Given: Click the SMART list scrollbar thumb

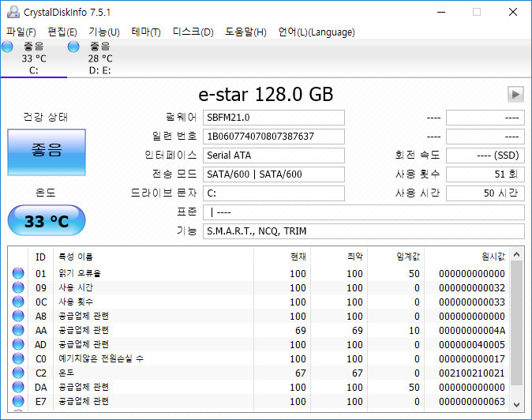Looking at the screenshot, I should pyautogui.click(x=516, y=323).
